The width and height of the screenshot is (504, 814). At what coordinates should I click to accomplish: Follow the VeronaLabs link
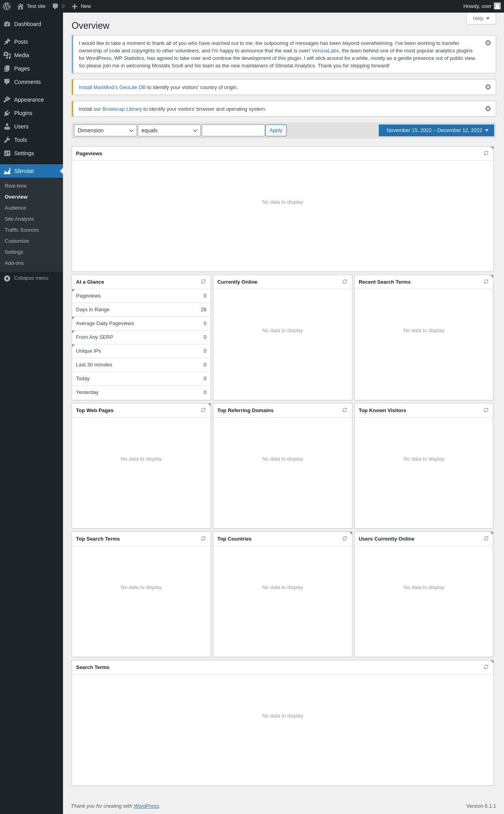pyautogui.click(x=325, y=51)
